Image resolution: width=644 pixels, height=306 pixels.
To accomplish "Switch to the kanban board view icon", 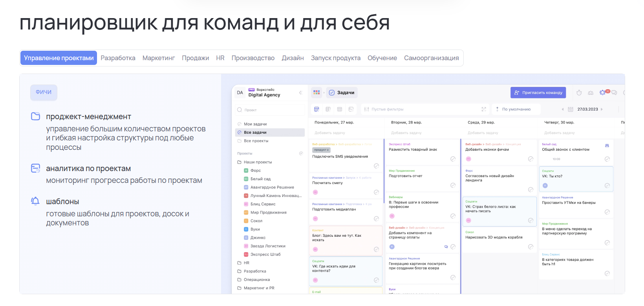I will pos(317,109).
